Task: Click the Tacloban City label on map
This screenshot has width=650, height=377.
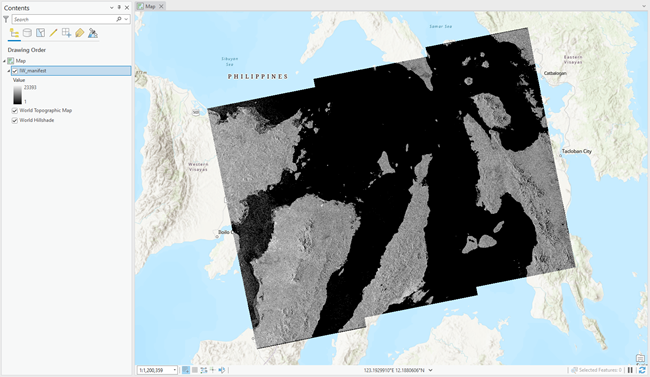Action: pyautogui.click(x=577, y=151)
